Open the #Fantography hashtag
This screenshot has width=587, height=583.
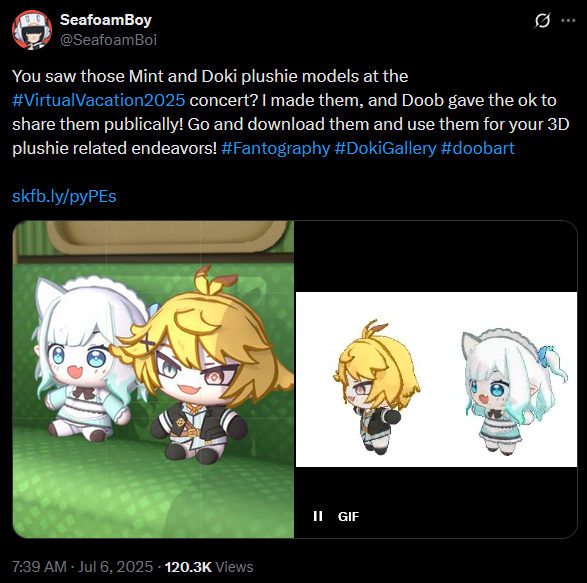(x=276, y=148)
